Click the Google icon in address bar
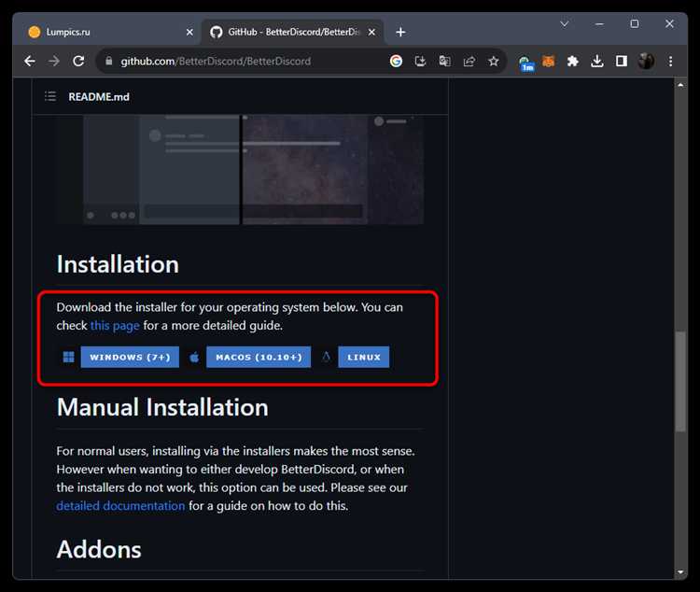Image resolution: width=700 pixels, height=592 pixels. click(x=396, y=62)
